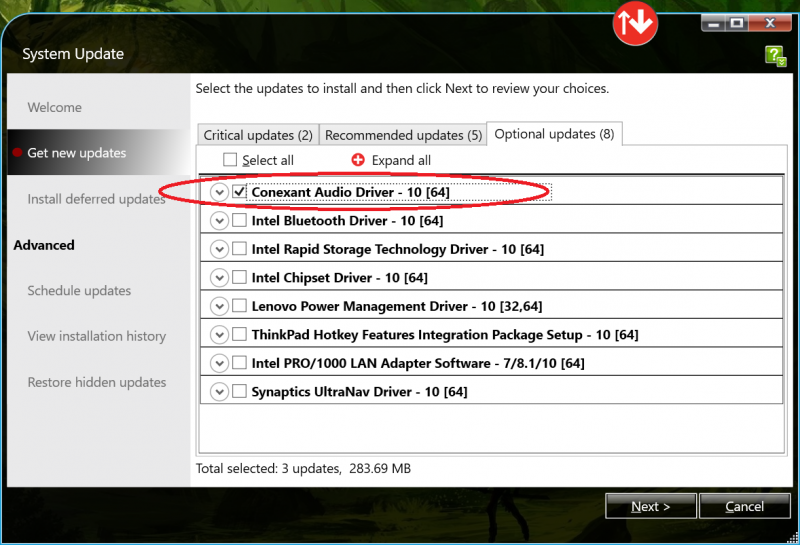This screenshot has height=545, width=800.
Task: Expand Lenovo Power Management Driver chevron
Action: (219, 307)
